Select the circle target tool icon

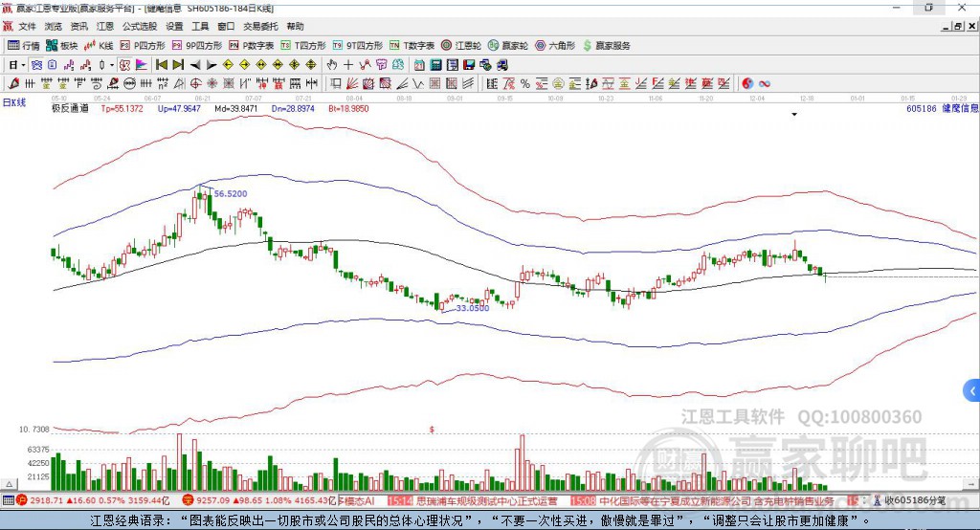tap(195, 83)
